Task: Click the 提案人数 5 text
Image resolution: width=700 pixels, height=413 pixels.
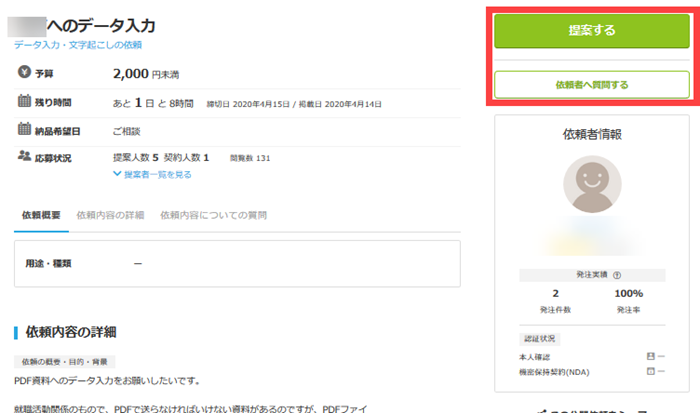Action: click(136, 158)
